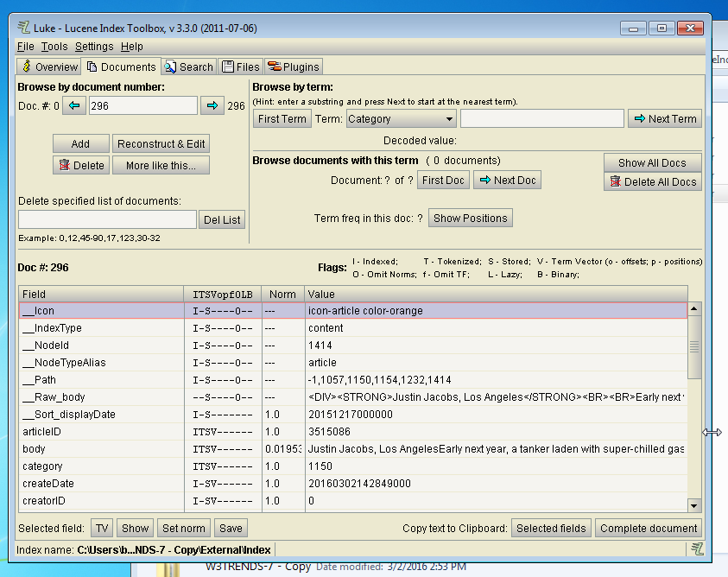Select the __NodeTypeAlias field row
Image resolution: width=728 pixels, height=577 pixels.
point(353,363)
